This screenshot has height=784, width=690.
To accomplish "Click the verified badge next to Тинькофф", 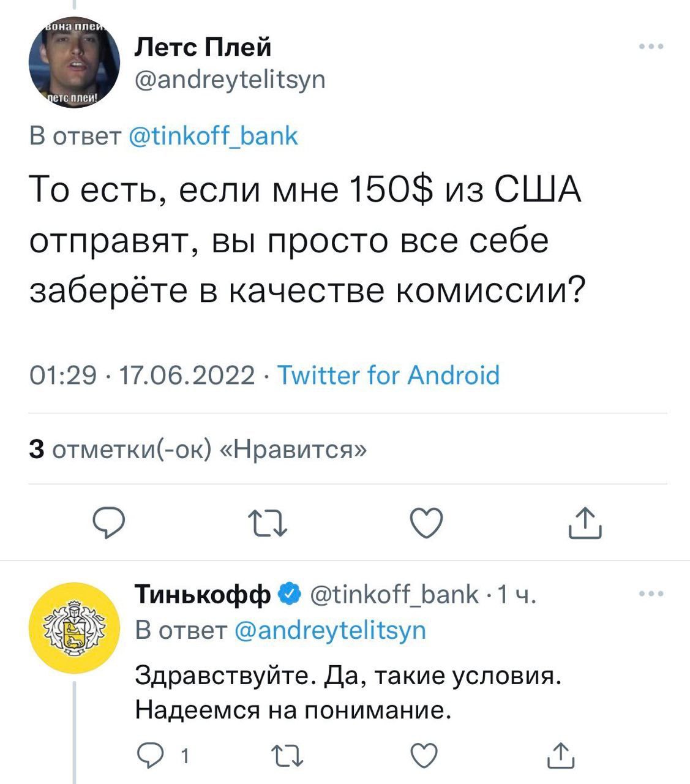I will [x=288, y=593].
